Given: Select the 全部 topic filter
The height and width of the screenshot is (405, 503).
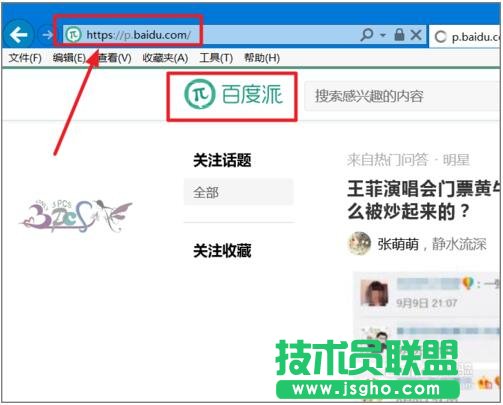Looking at the screenshot, I should pos(239,192).
